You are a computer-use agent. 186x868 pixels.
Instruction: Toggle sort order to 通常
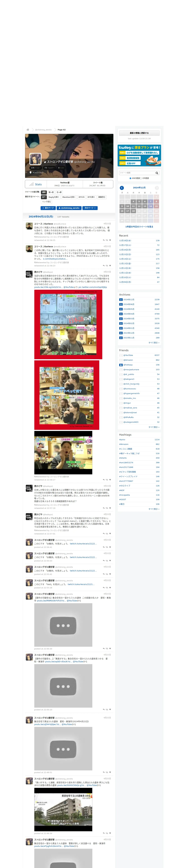[44, 192]
